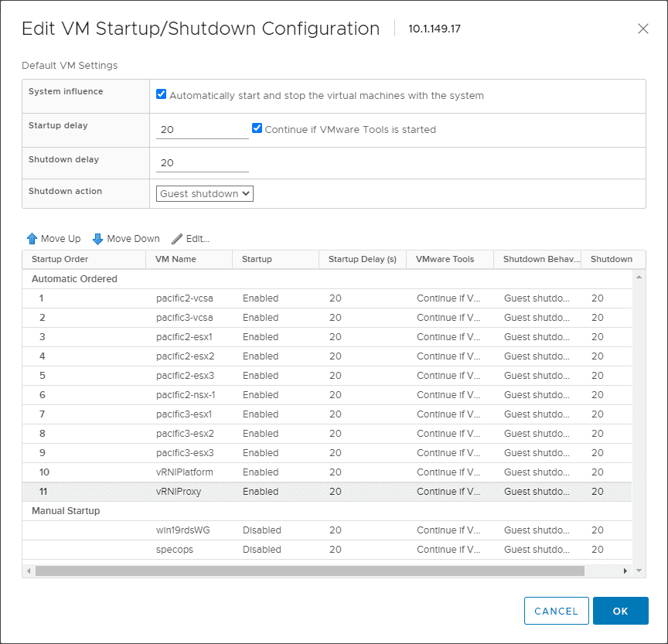Click the Startup Order column header

(60, 259)
